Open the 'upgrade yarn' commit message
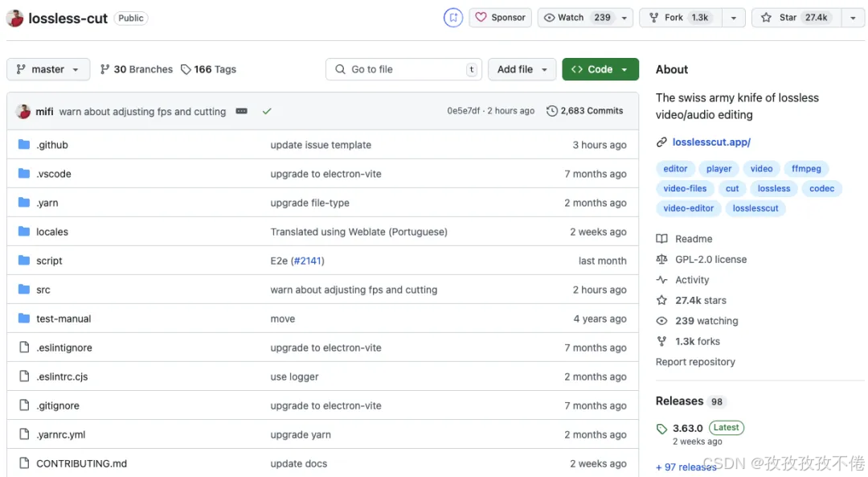868x477 pixels. 301,434
